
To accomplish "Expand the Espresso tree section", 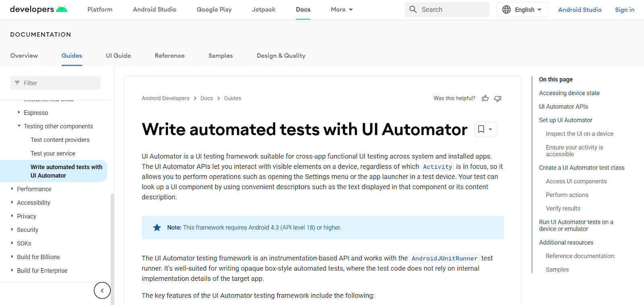I will 19,112.
